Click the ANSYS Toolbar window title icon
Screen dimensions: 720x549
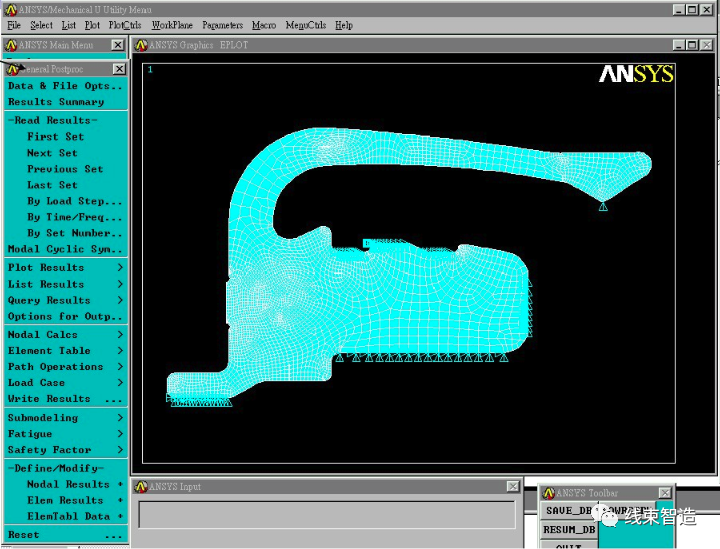[548, 493]
